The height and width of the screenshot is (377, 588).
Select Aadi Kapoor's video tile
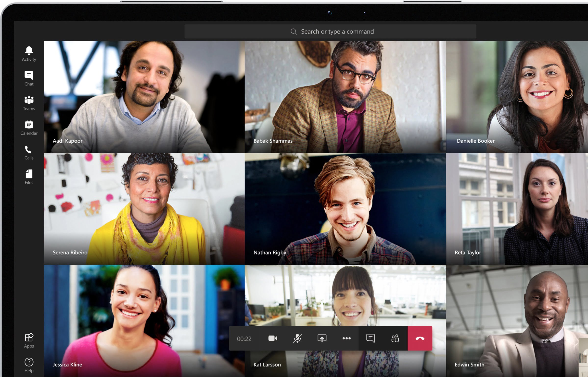coord(144,97)
